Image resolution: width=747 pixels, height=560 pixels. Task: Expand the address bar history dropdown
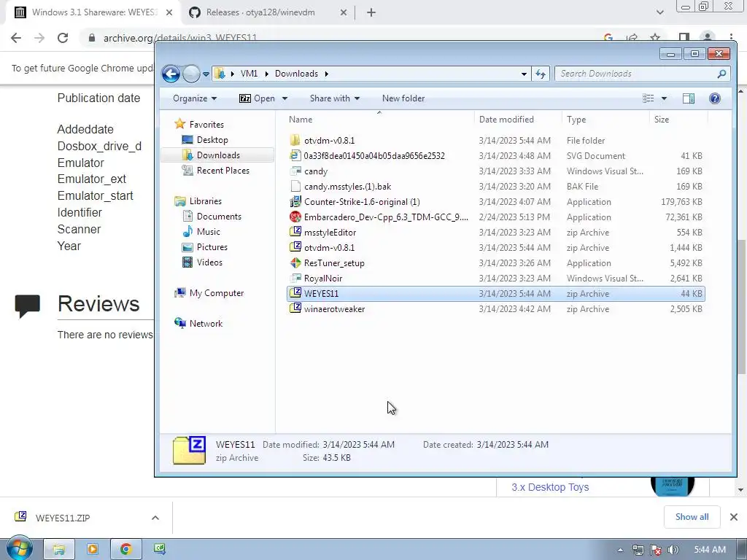pyautogui.click(x=524, y=74)
